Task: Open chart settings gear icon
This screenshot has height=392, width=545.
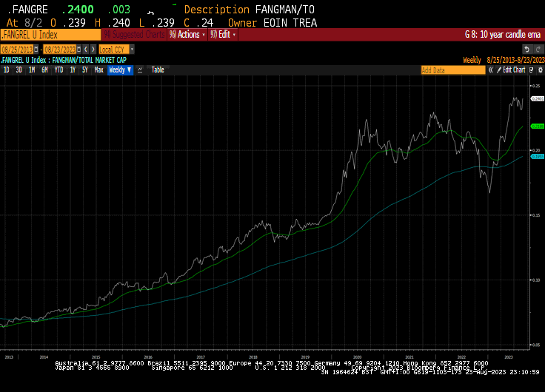Action: pyautogui.click(x=540, y=70)
